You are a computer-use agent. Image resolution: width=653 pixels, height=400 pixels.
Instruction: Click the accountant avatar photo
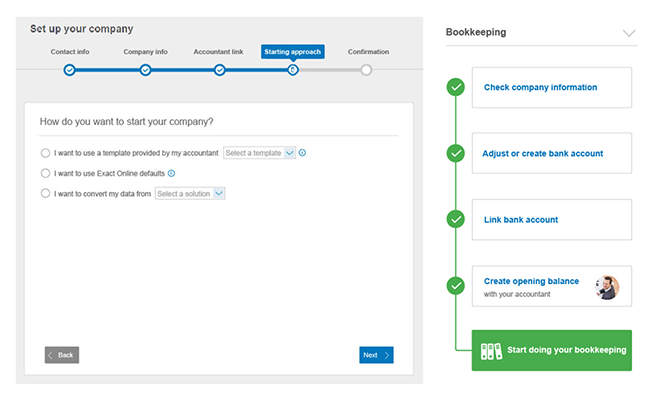607,287
